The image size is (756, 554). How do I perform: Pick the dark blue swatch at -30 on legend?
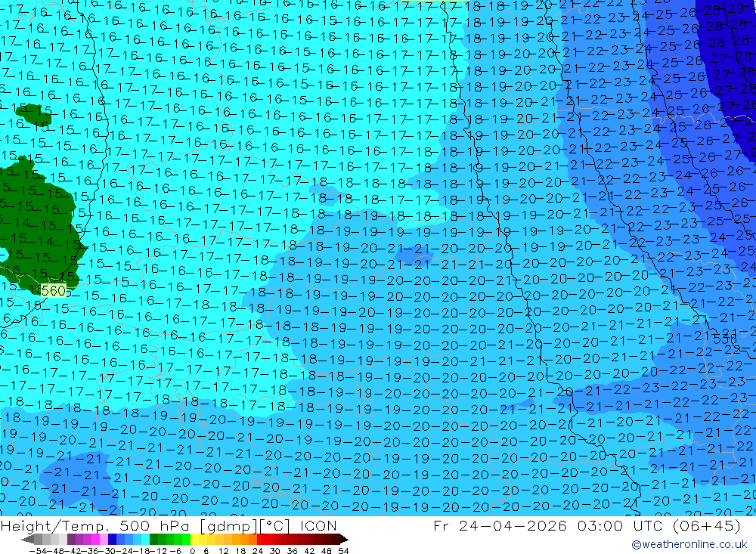coord(112,539)
